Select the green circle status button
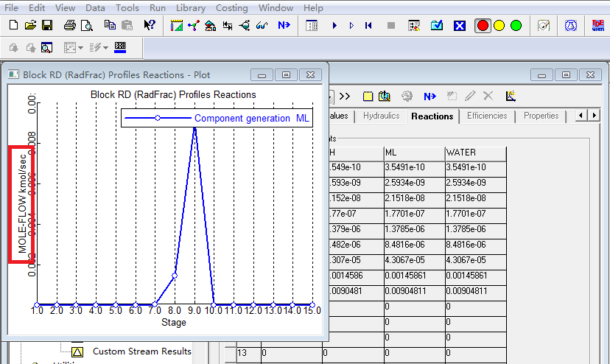Viewport: 610px width, 364px height. [x=516, y=26]
